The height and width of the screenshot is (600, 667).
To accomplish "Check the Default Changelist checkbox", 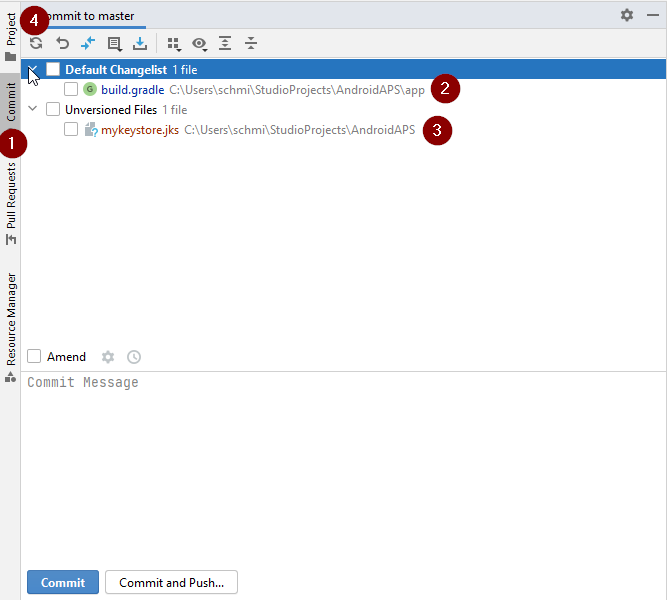I will click(53, 69).
